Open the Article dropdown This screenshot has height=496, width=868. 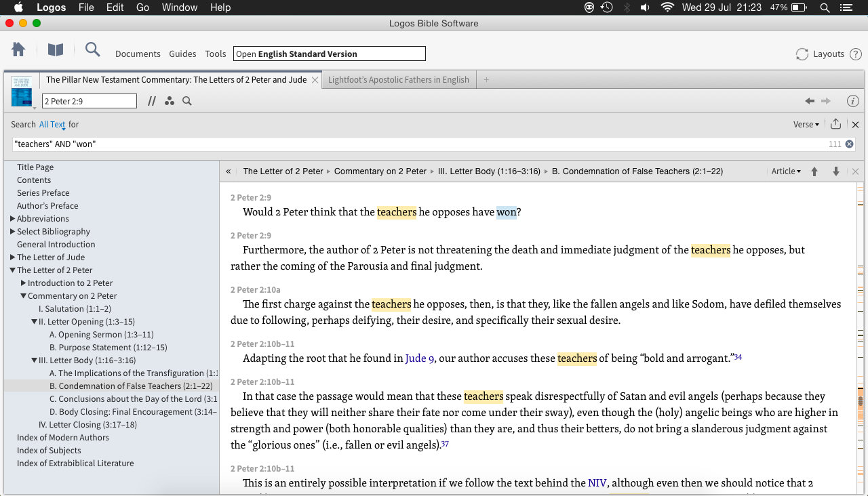pyautogui.click(x=785, y=171)
